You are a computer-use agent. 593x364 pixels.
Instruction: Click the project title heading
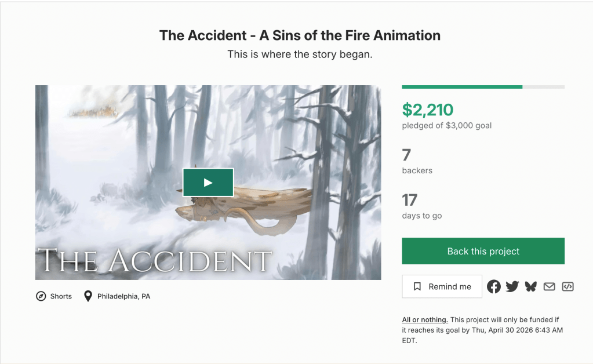(300, 35)
